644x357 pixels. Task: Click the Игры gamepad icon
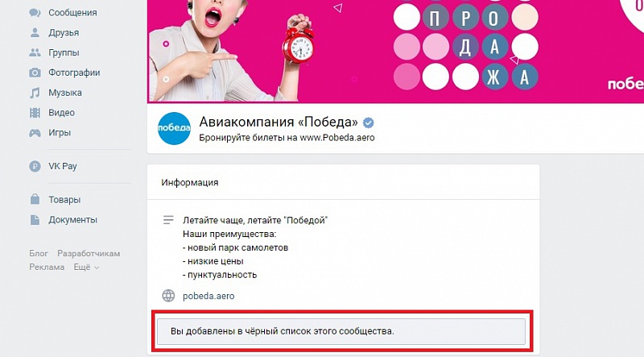pos(35,133)
